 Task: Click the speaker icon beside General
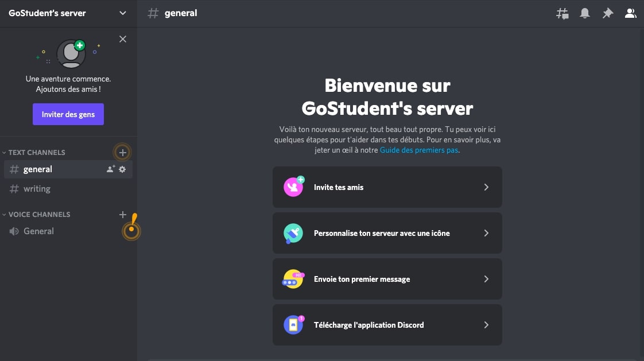[x=14, y=231]
